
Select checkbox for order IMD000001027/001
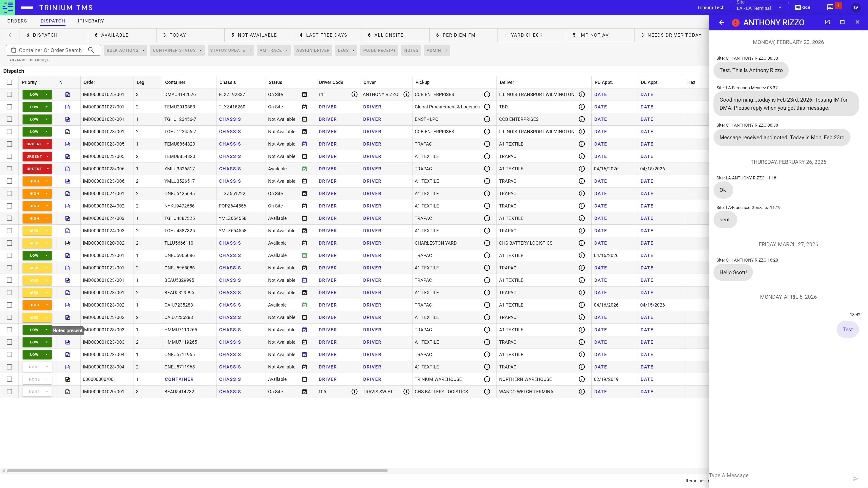9,107
